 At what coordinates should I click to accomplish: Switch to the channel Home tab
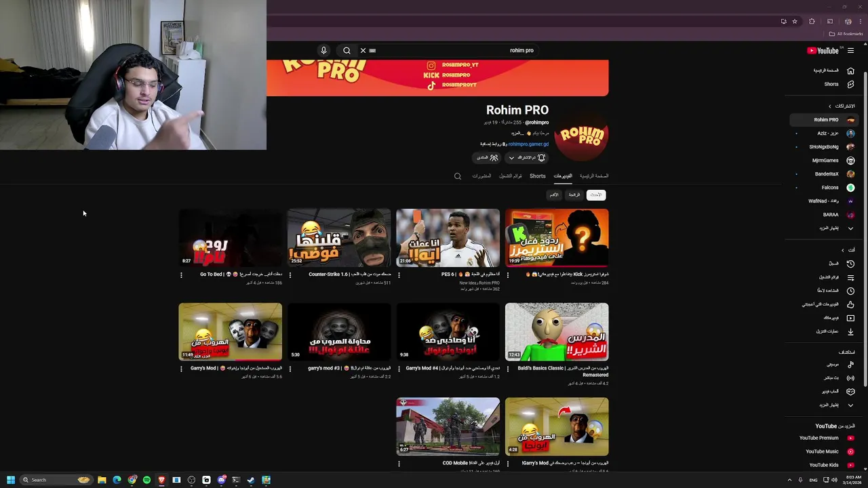(x=594, y=176)
